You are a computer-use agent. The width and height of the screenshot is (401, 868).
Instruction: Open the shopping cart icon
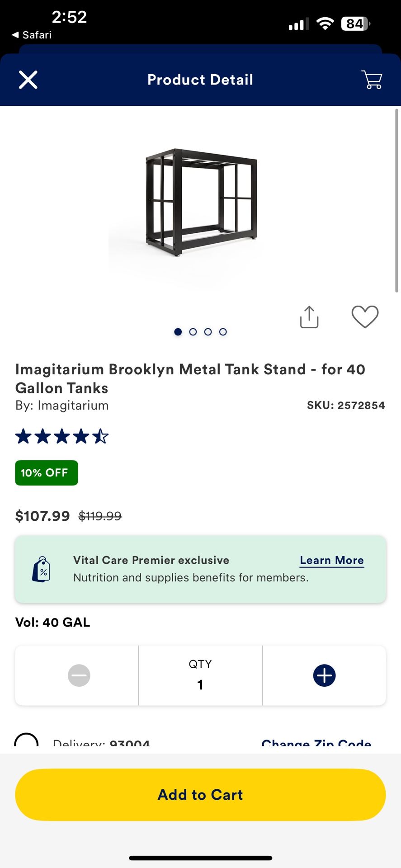coord(372,80)
